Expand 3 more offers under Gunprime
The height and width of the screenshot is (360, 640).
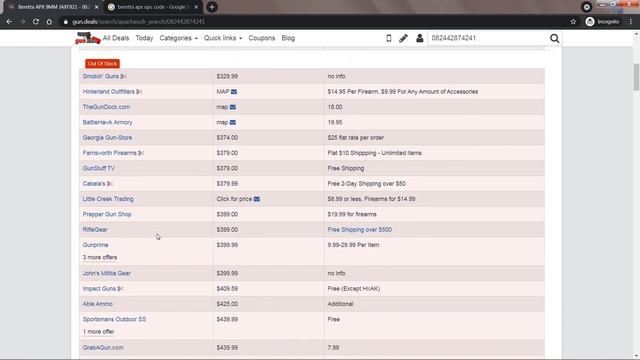coord(100,258)
